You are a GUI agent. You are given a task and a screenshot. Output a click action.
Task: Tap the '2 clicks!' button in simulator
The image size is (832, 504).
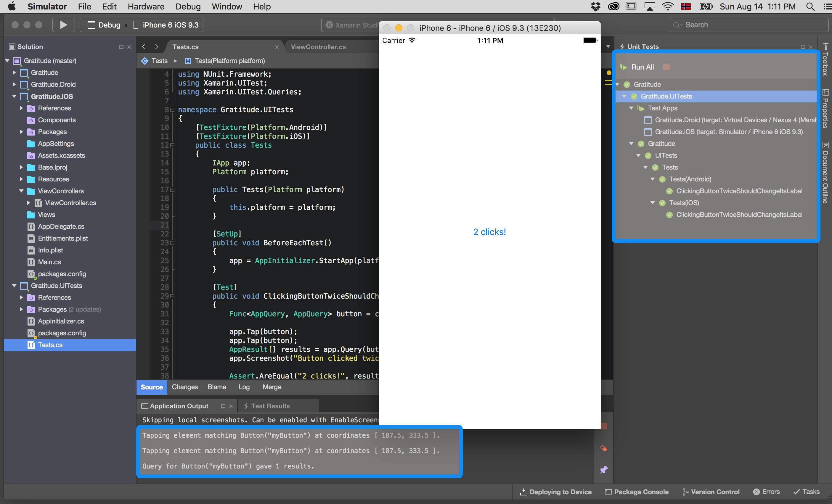[490, 232]
